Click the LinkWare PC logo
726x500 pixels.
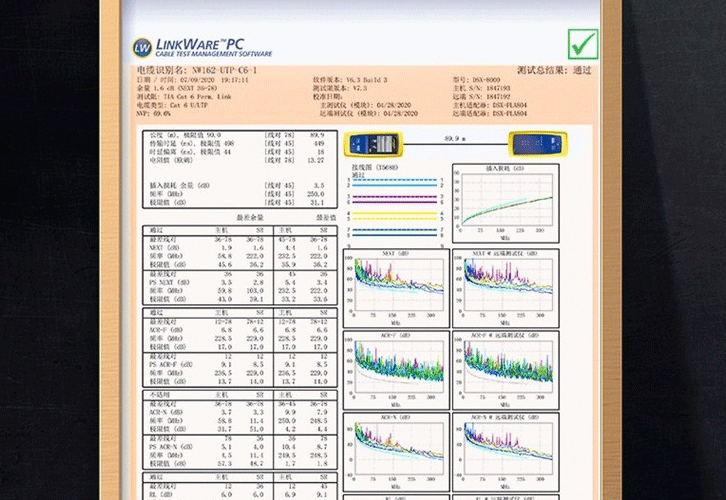pos(206,47)
